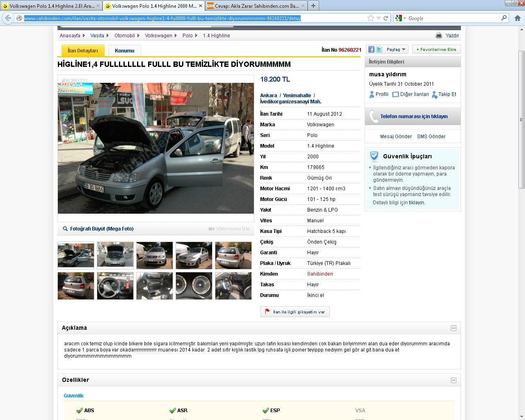Click İlan ile ilgili şikayetim var button

point(295,312)
